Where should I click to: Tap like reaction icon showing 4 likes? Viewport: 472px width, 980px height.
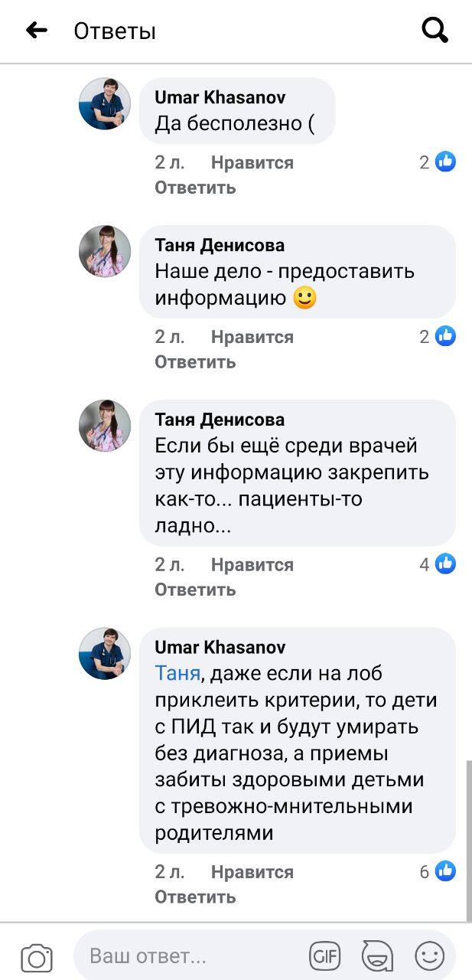point(445,564)
